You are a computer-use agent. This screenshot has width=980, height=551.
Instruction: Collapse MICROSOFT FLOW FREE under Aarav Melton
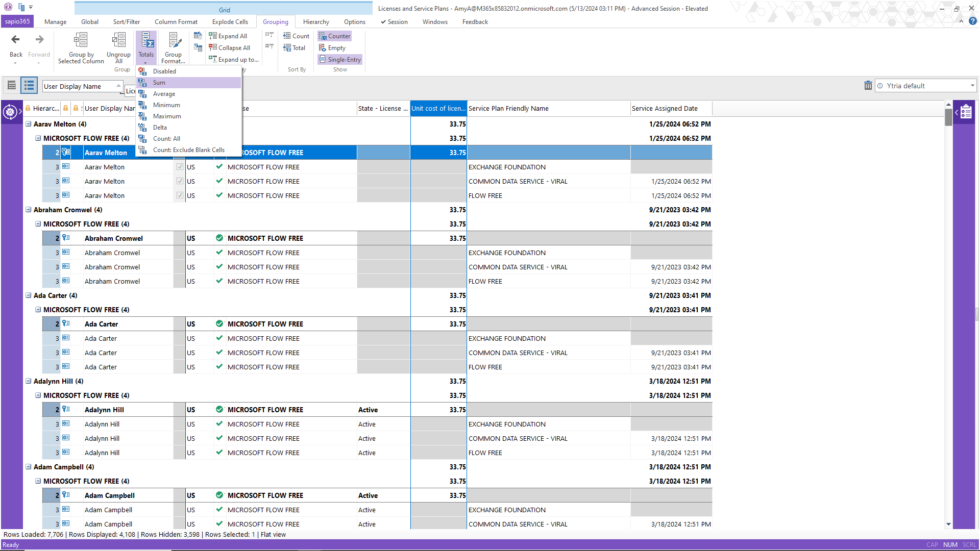[38, 138]
